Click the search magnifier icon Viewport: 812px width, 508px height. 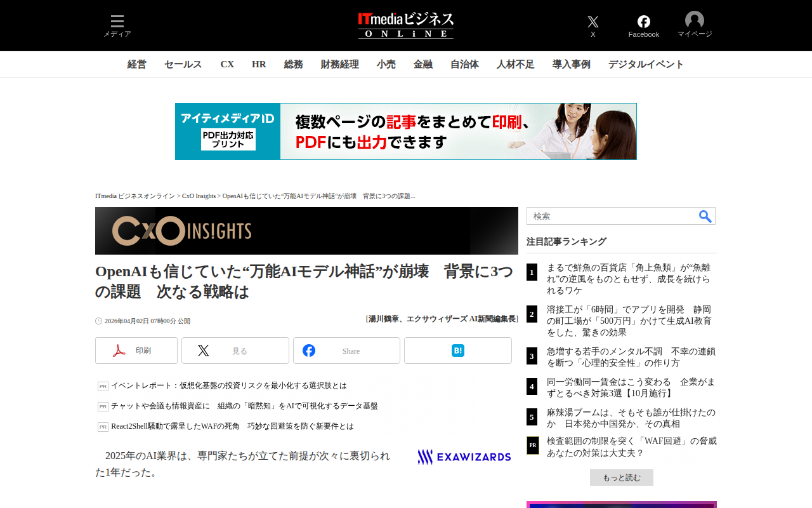tap(705, 216)
